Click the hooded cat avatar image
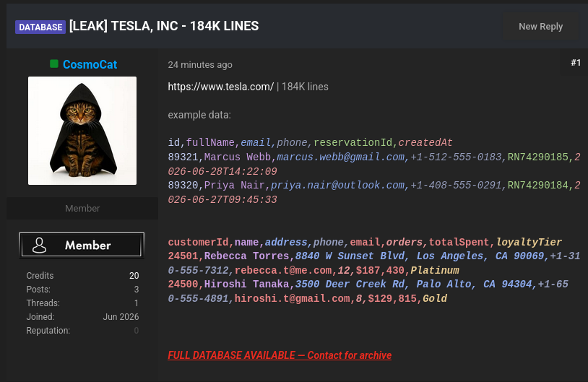Screen dimensions: 588x382 point(82,131)
